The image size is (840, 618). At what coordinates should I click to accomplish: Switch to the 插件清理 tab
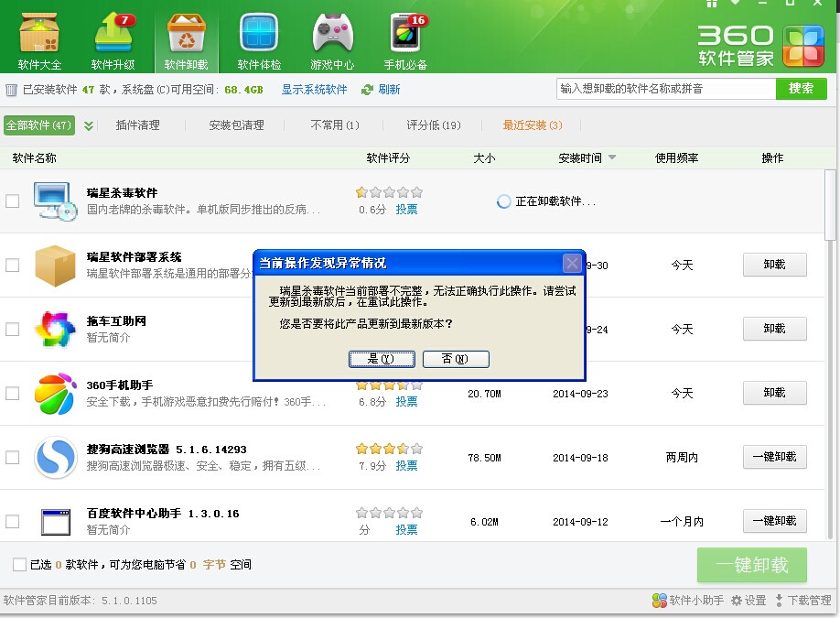pos(137,125)
